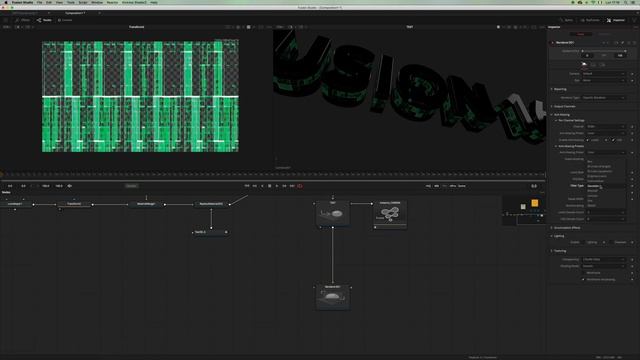The height and width of the screenshot is (360, 640).
Task: Toggle the Wireframe checkbox
Action: [583, 273]
